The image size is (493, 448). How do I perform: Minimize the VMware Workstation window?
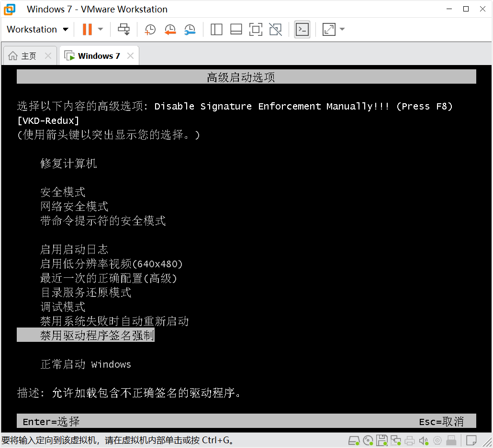[449, 9]
